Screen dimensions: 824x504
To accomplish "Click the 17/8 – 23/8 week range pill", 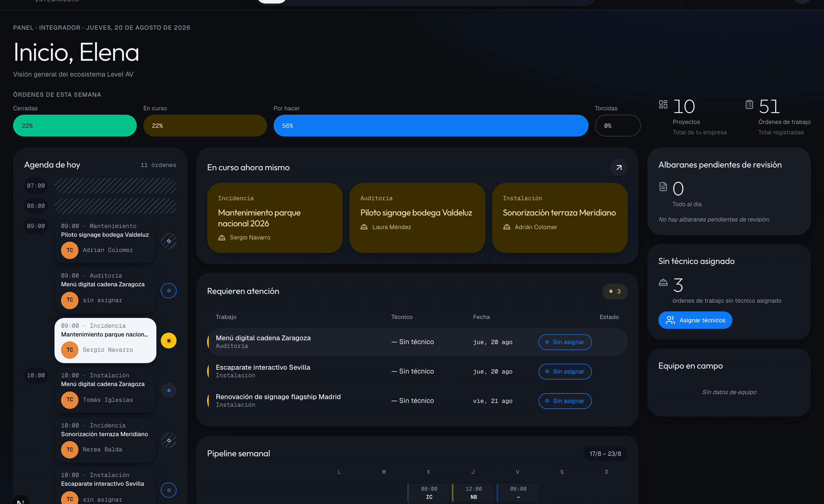I will pos(605,454).
